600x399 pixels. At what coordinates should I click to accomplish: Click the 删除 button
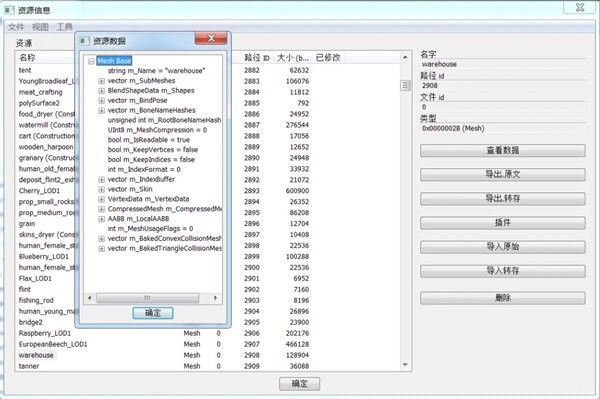(x=502, y=298)
